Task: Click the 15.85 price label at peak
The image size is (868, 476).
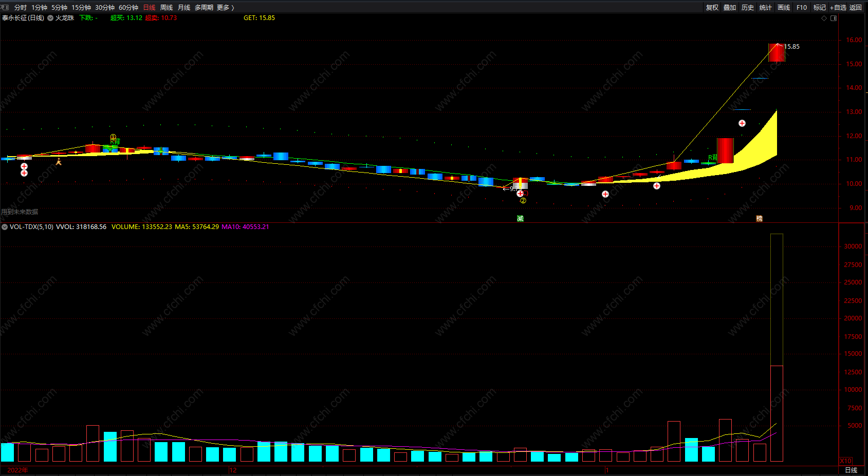Action: click(792, 47)
